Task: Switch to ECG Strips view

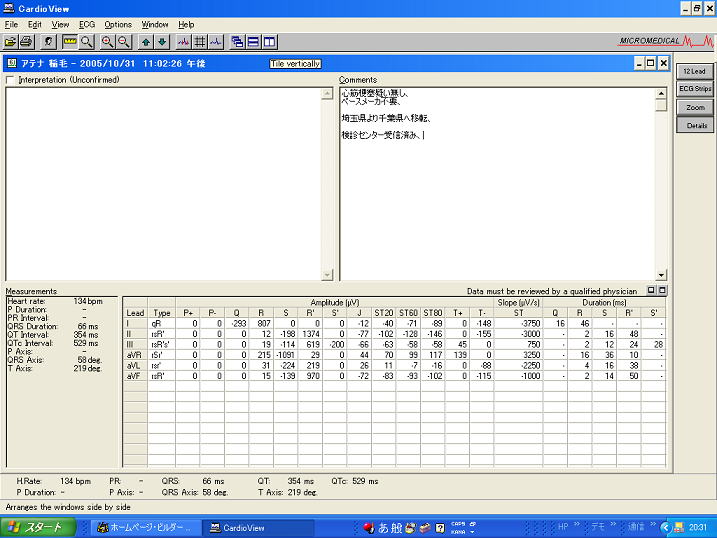Action: (x=695, y=89)
